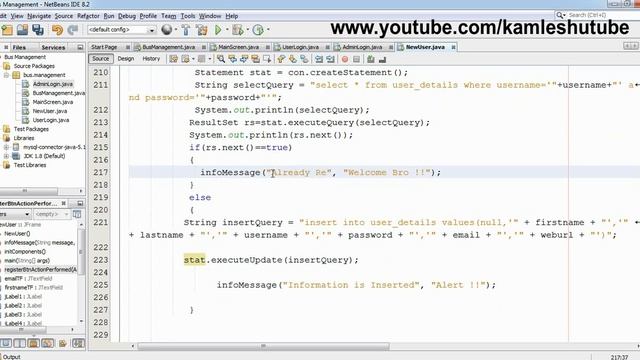Open dropdown arrow next to Debug icon
This screenshot has width=640, height=360.
[247, 30]
